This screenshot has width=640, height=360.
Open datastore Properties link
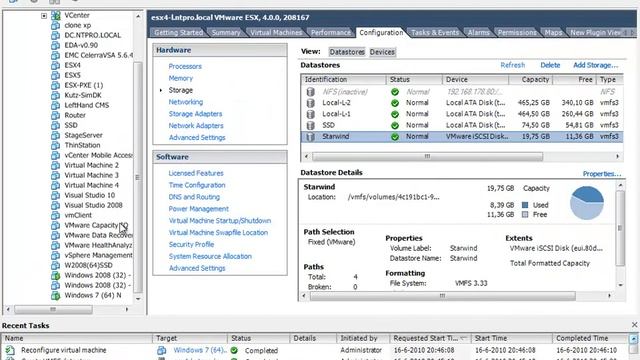pyautogui.click(x=602, y=174)
